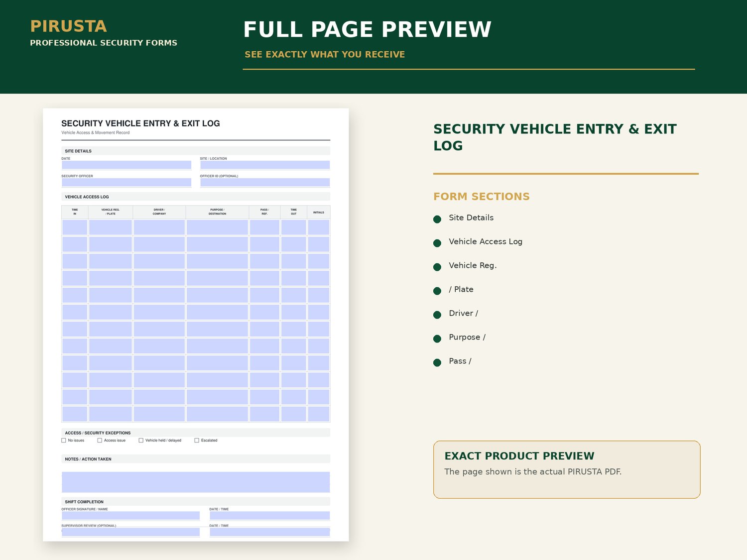Click 'VEHICLE REG. / PLATE' column header
This screenshot has height=560, width=747.
pyautogui.click(x=111, y=212)
